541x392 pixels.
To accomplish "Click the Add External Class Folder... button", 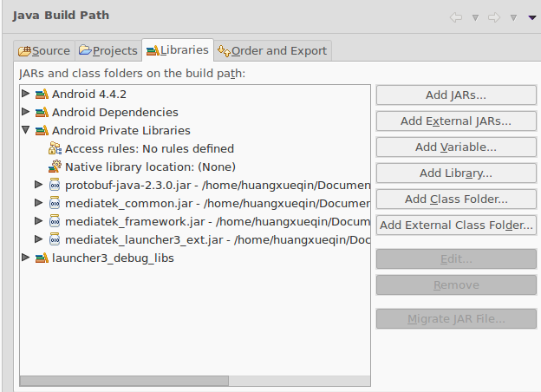I will [456, 225].
